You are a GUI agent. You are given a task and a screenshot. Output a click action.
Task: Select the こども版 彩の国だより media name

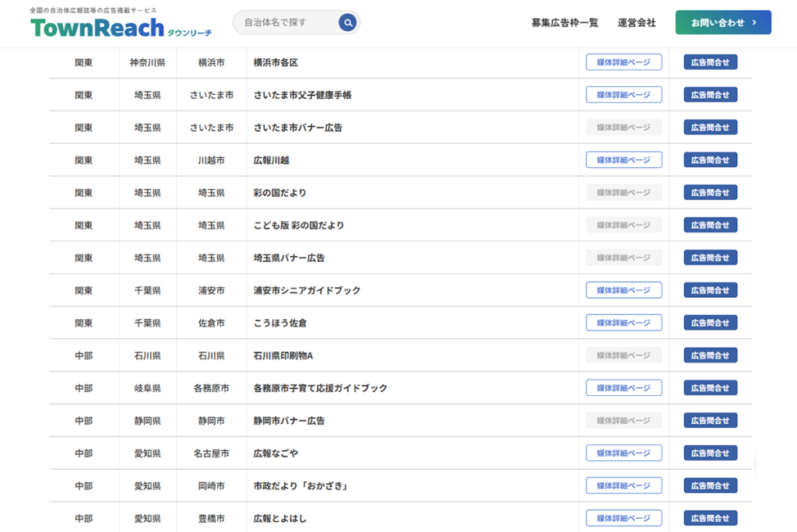coord(299,225)
